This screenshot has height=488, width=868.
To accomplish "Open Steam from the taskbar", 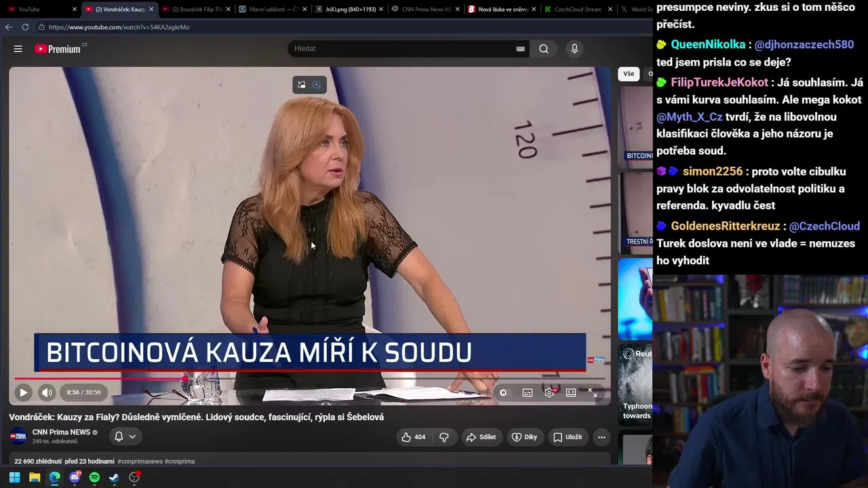I will tap(114, 477).
